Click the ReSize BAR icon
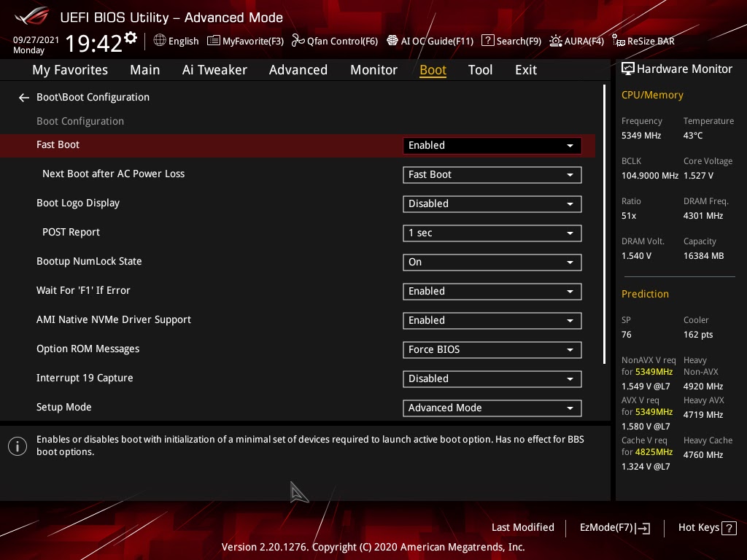 619,41
